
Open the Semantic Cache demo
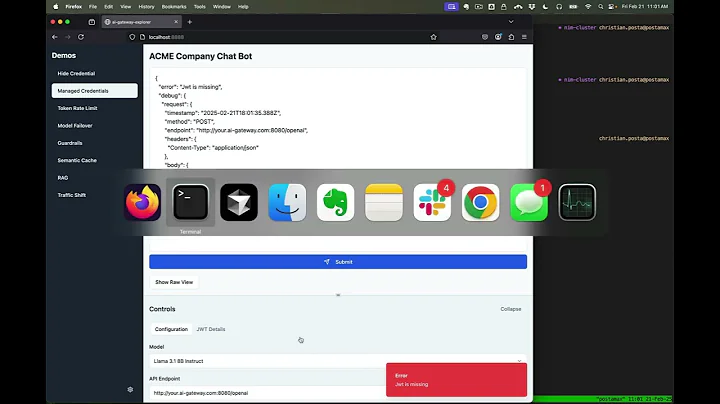click(95, 160)
